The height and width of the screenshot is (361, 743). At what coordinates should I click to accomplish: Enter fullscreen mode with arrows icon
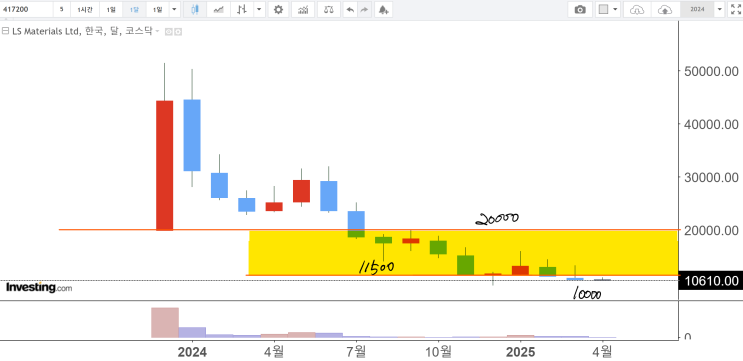click(x=735, y=9)
